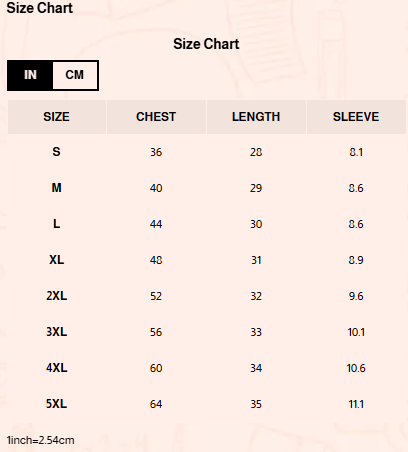Click the sleeve value 11.1

point(356,404)
